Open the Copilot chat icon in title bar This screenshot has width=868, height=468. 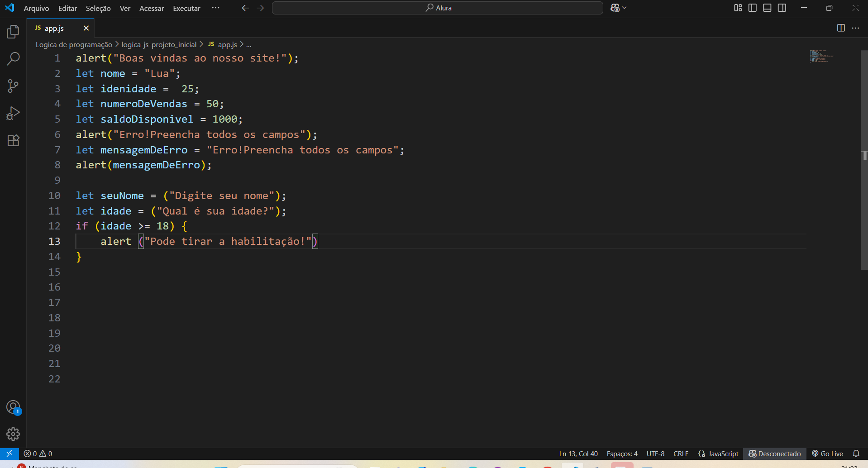click(615, 8)
